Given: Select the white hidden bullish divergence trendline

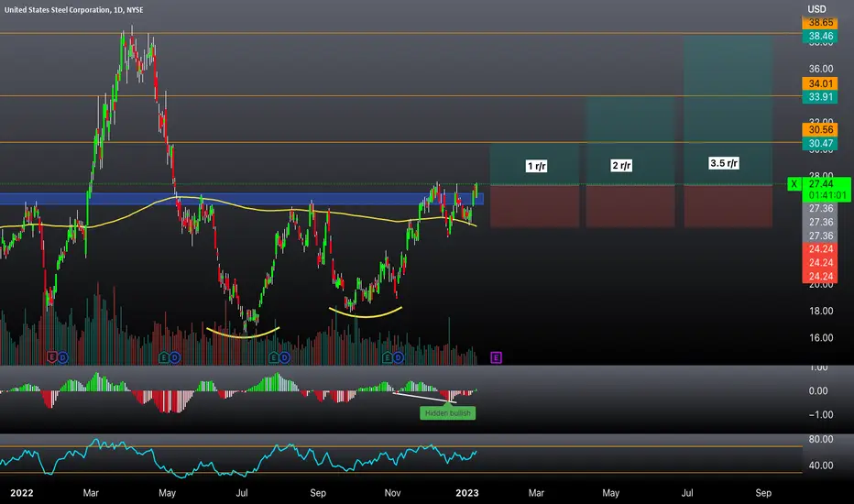Looking at the screenshot, I should click(425, 397).
